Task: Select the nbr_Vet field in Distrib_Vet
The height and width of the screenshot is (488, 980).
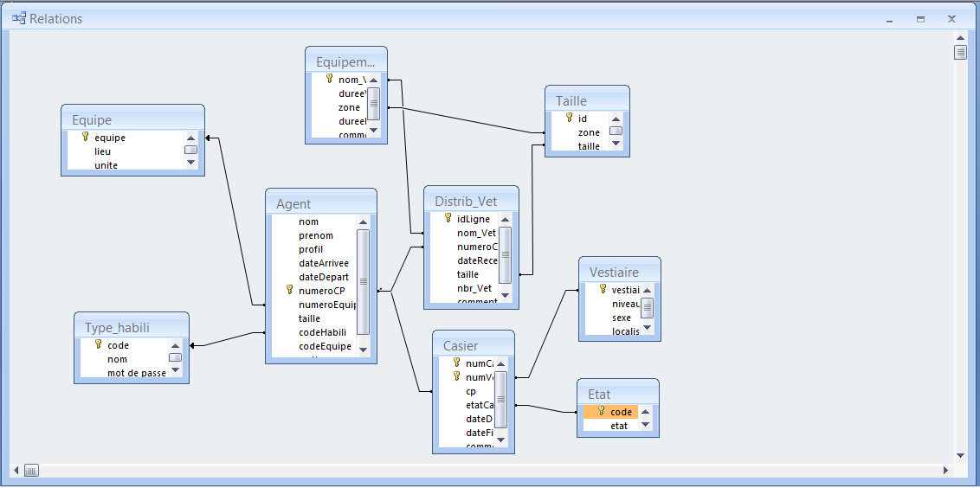Action: tap(474, 288)
